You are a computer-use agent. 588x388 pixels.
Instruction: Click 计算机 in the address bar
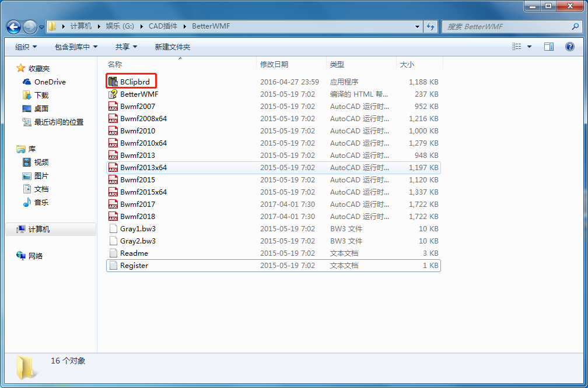point(80,26)
